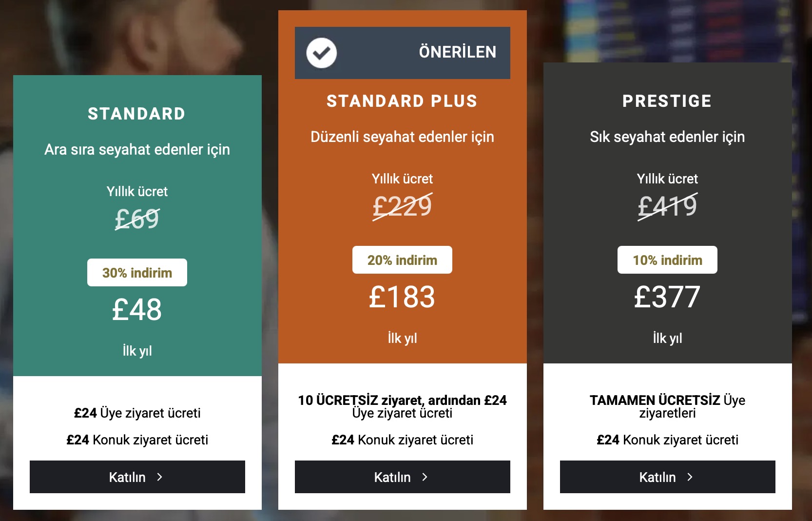Screen dimensions: 812x521
Task: Click the STANDARD PLUS plan heading
Action: click(402, 101)
